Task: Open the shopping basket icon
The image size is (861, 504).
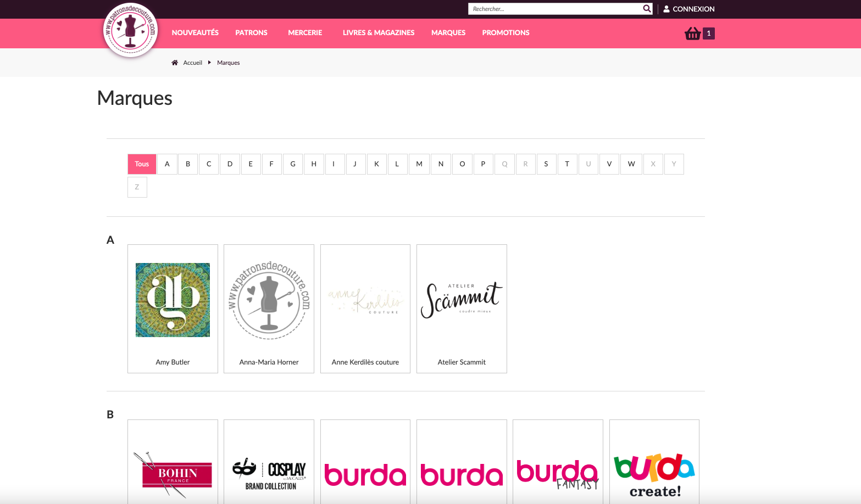Action: pyautogui.click(x=692, y=33)
